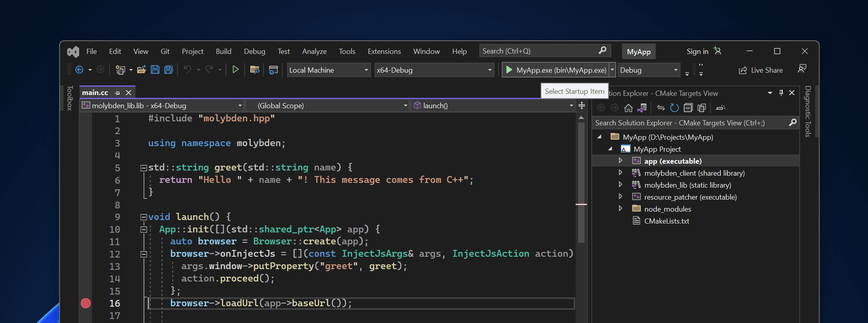Click the grayed Navigate Forward arrow
This screenshot has width=868, height=323.
tap(100, 70)
